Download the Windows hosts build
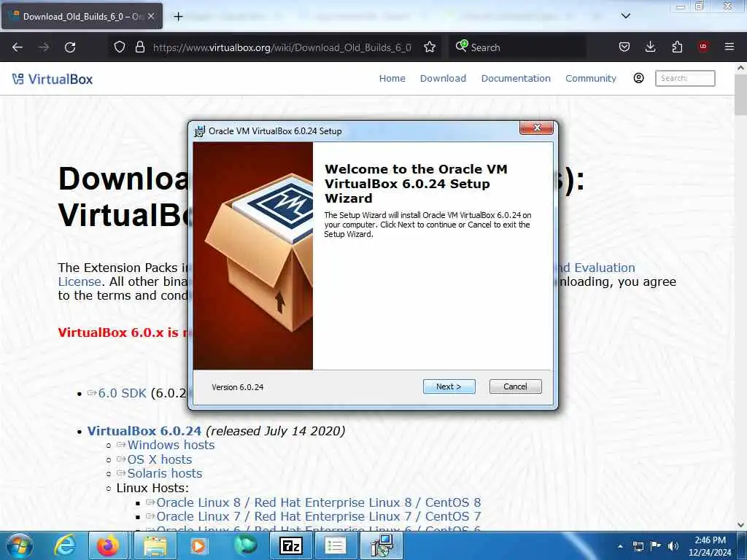Screen dimensions: 747x560 [x=171, y=446]
